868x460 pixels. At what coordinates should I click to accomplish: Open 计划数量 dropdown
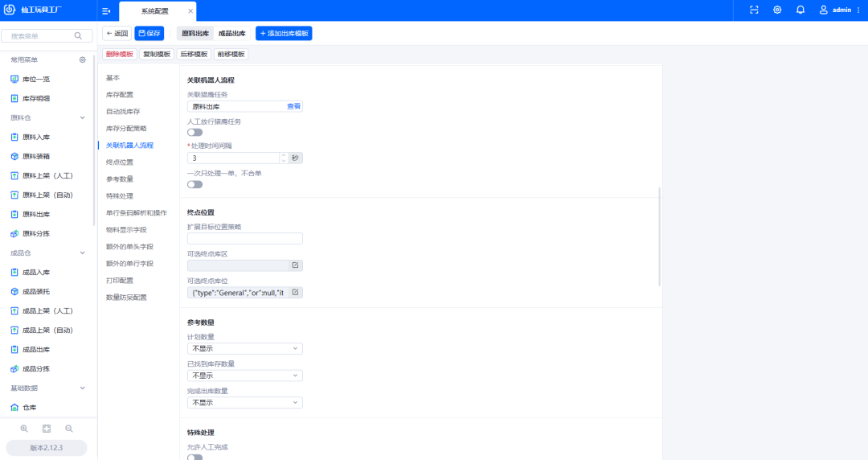click(x=244, y=349)
